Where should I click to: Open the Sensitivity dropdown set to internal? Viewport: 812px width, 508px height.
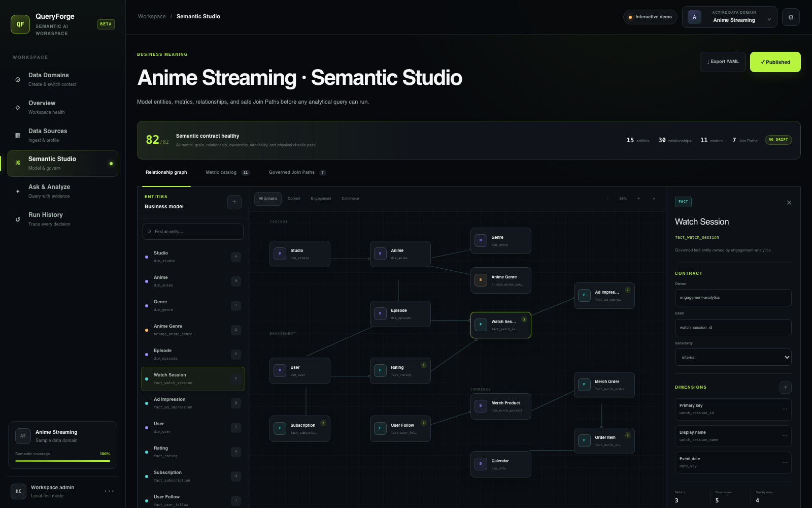[x=733, y=357]
